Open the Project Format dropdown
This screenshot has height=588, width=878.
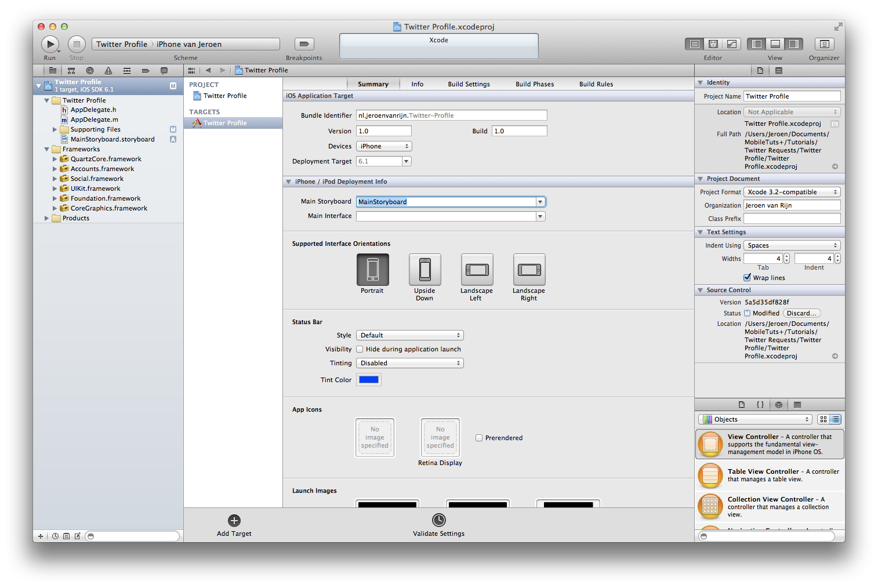click(792, 192)
